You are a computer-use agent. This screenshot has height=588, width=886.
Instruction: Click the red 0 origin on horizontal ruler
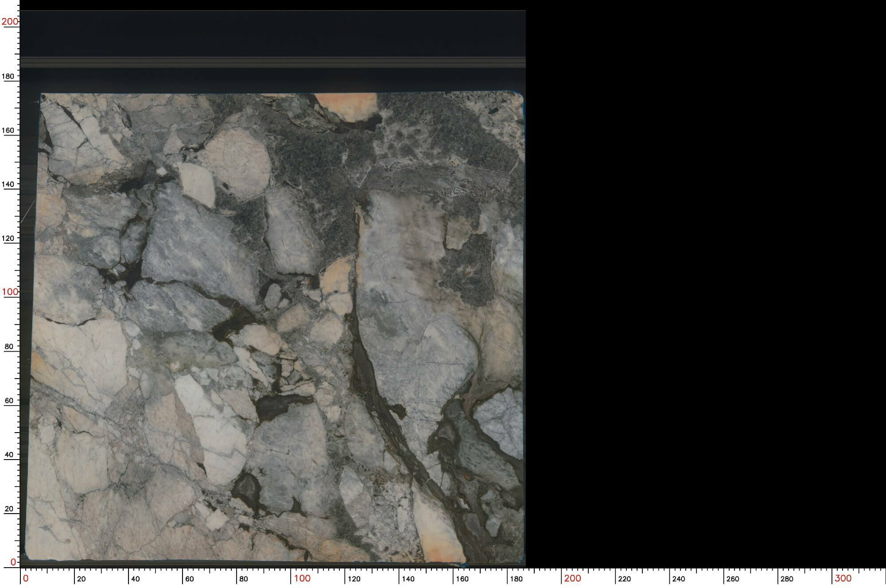tap(26, 578)
